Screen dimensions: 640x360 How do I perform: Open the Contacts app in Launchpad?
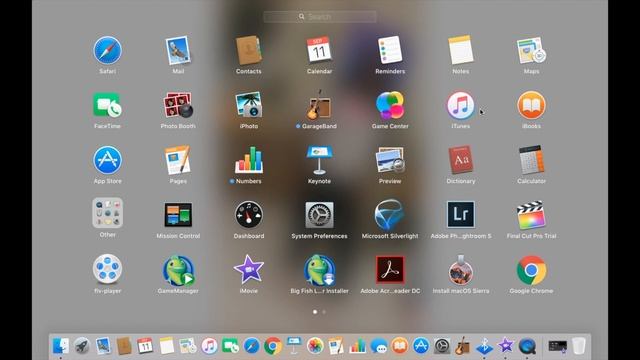[x=249, y=51]
